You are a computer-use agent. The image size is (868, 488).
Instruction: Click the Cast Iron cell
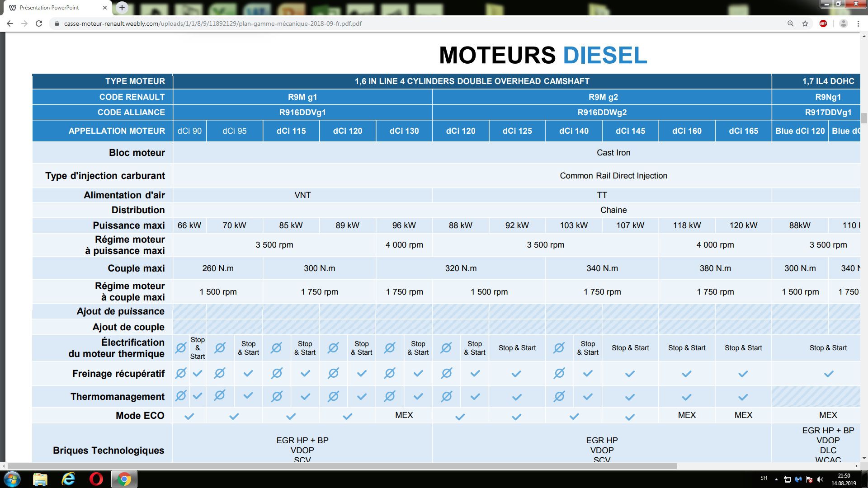click(613, 153)
